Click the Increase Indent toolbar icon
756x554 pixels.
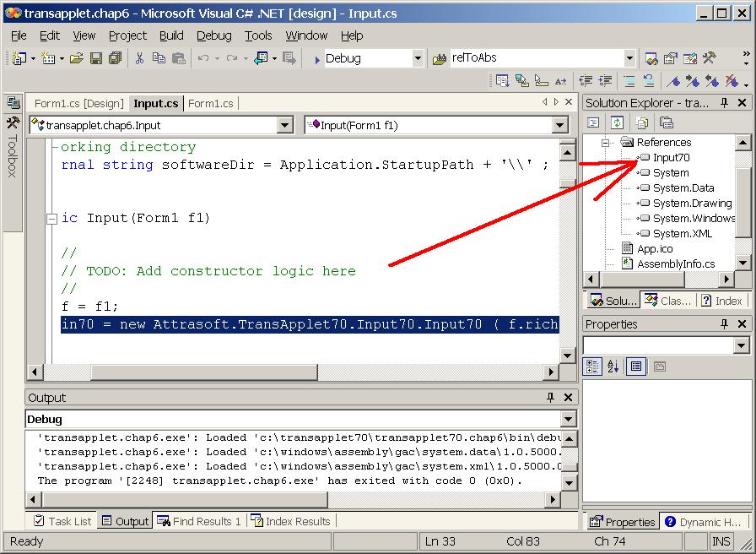coord(605,81)
